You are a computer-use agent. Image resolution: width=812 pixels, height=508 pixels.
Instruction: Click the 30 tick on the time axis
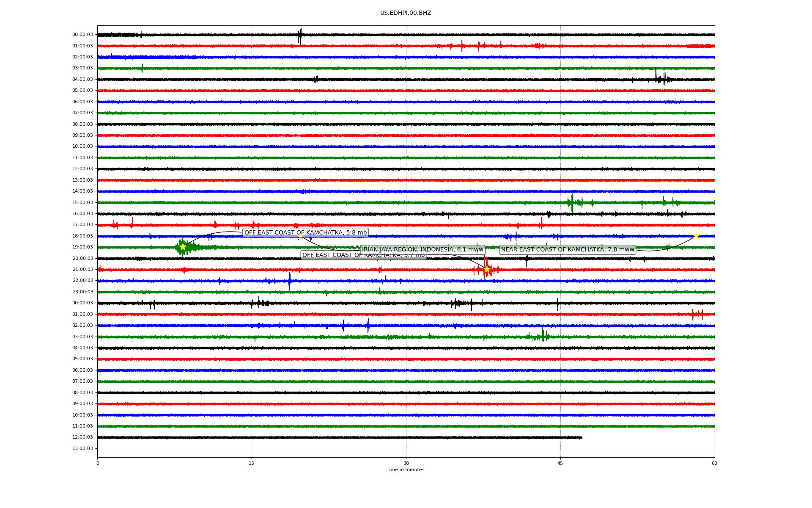click(406, 463)
